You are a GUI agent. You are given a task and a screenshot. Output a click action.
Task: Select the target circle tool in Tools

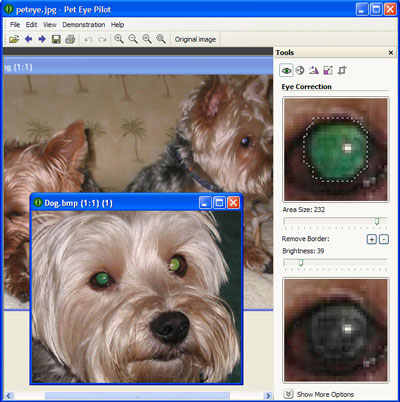300,70
